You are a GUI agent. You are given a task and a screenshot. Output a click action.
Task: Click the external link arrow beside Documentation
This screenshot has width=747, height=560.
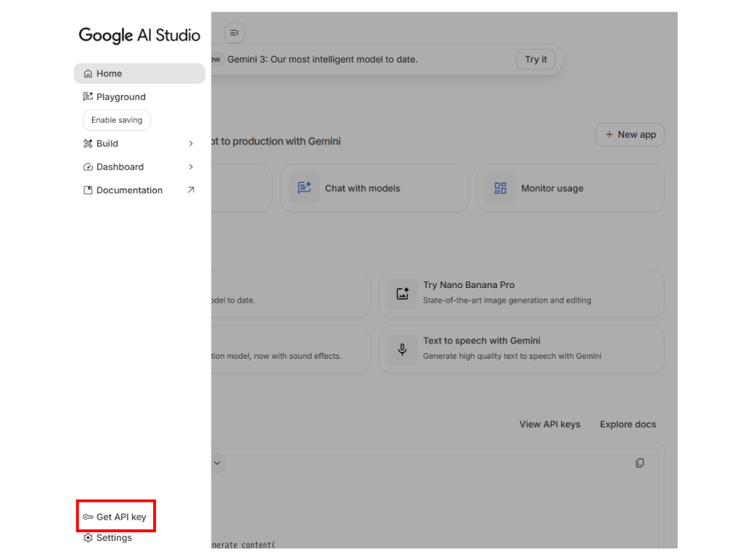click(191, 190)
